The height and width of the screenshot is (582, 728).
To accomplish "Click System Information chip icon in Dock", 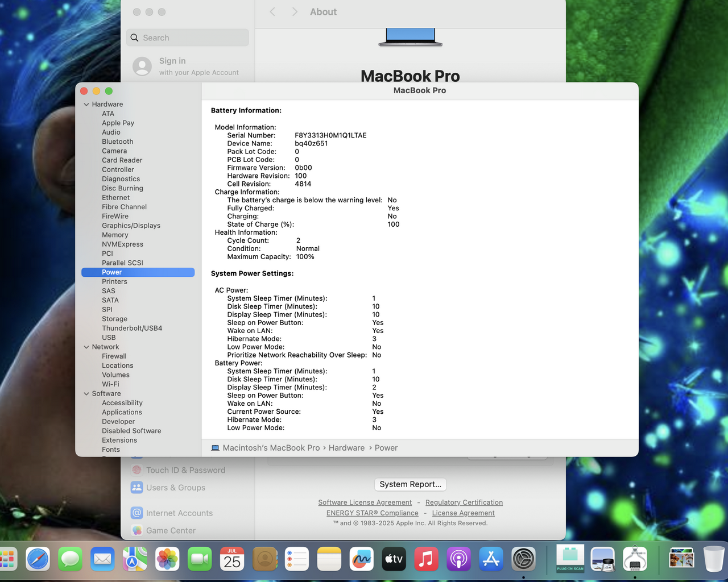I will coord(635,559).
